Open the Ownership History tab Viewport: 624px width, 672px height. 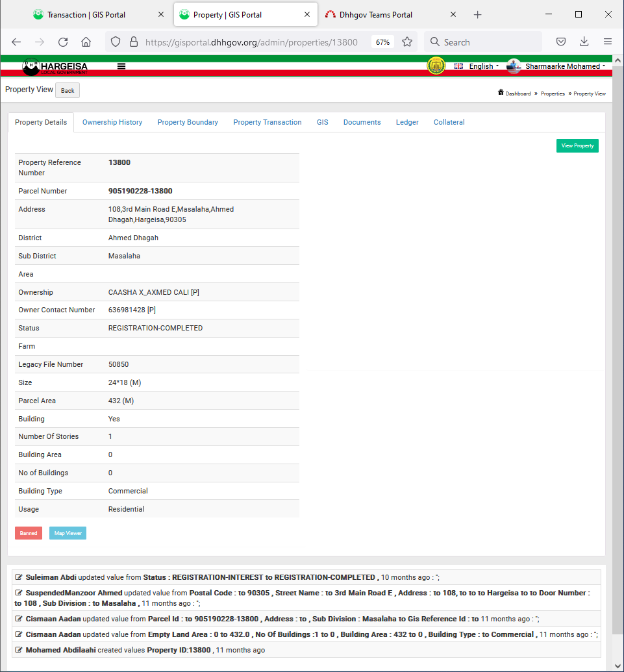tap(112, 122)
